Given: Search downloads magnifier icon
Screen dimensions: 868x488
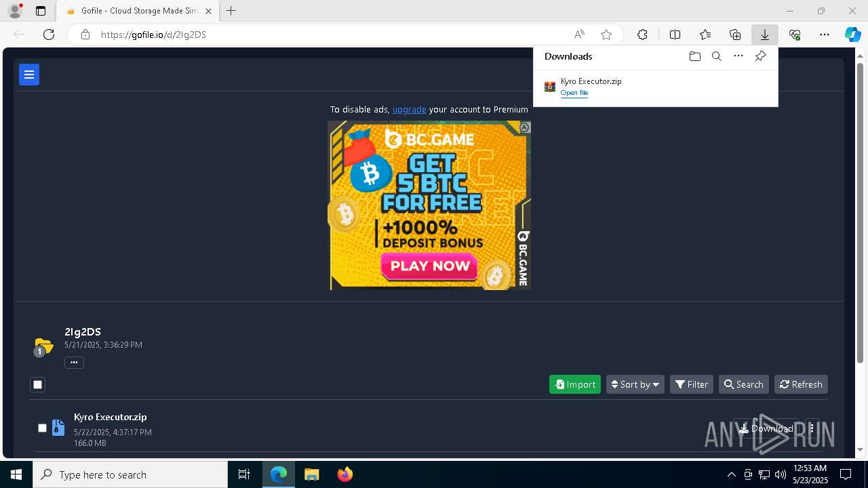Looking at the screenshot, I should [716, 56].
